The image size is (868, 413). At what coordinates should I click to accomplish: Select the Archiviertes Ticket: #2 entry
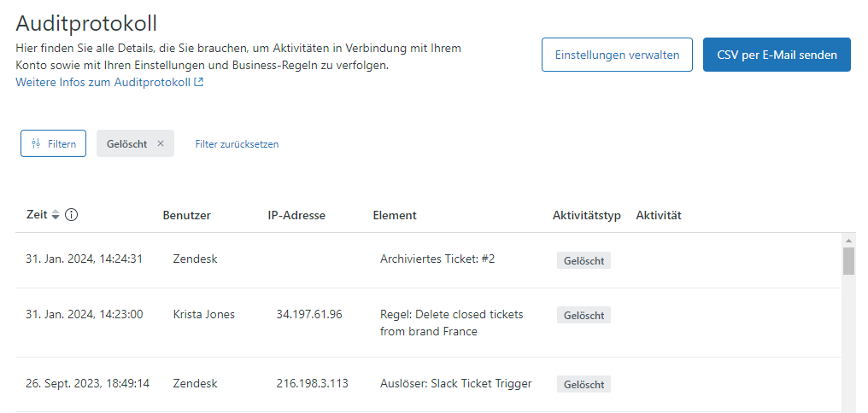tap(437, 259)
